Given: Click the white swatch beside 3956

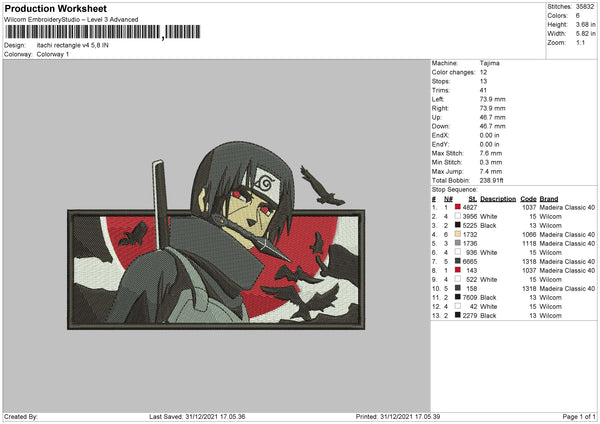Looking at the screenshot, I should click(457, 216).
